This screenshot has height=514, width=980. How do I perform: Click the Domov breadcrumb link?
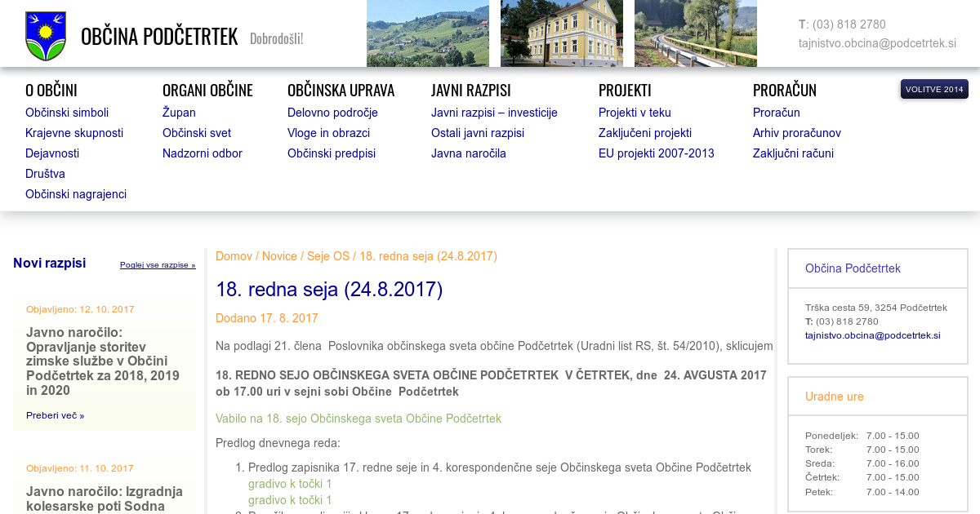[234, 256]
